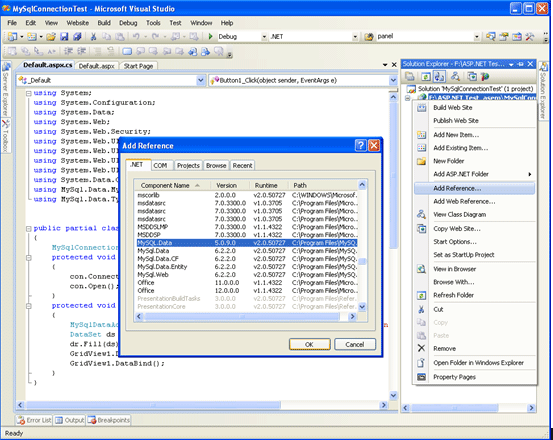Screen dimensions: 553x440
Task: Open the Object Browser toolbar icon
Action: (517, 36)
